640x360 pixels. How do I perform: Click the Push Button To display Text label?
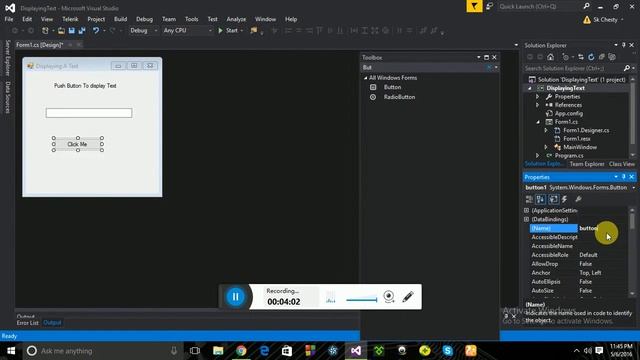click(x=85, y=86)
